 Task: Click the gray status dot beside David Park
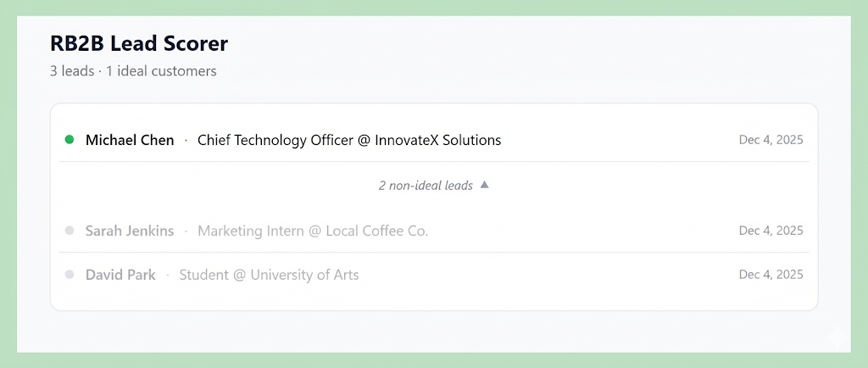coord(70,275)
